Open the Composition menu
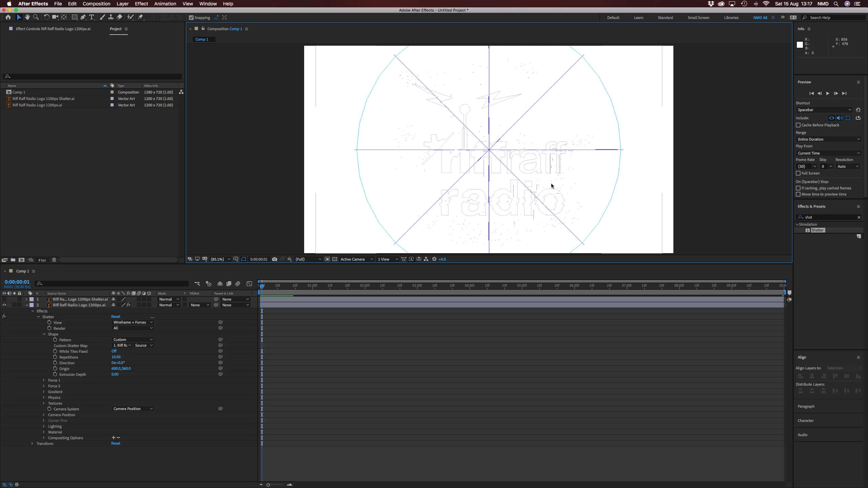The width and height of the screenshot is (868, 488). [x=96, y=4]
